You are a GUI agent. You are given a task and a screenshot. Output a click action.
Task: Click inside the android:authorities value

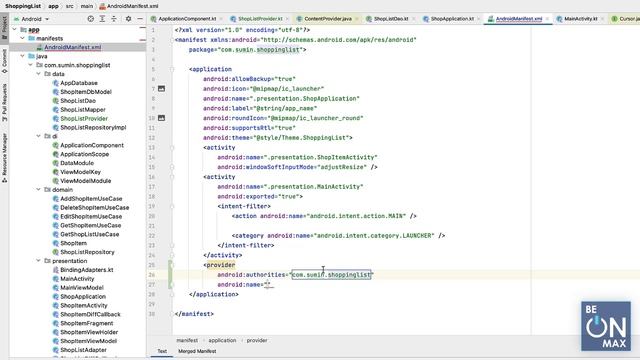[x=331, y=275]
